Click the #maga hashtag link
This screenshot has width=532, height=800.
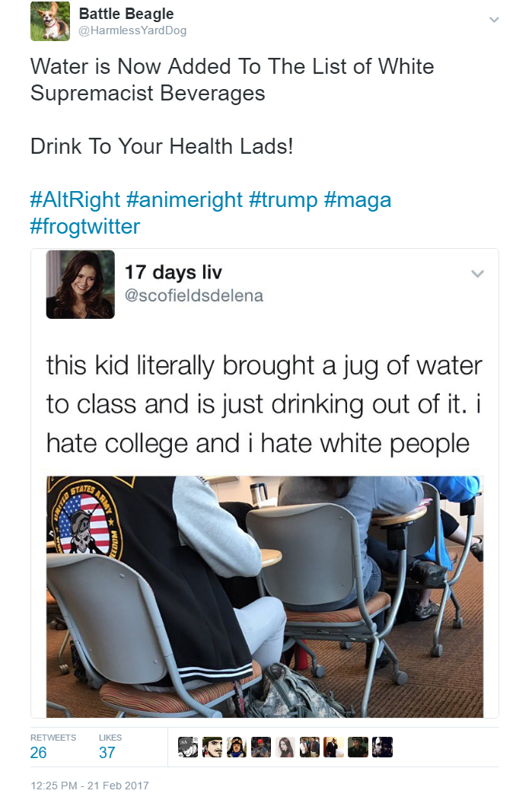[360, 199]
